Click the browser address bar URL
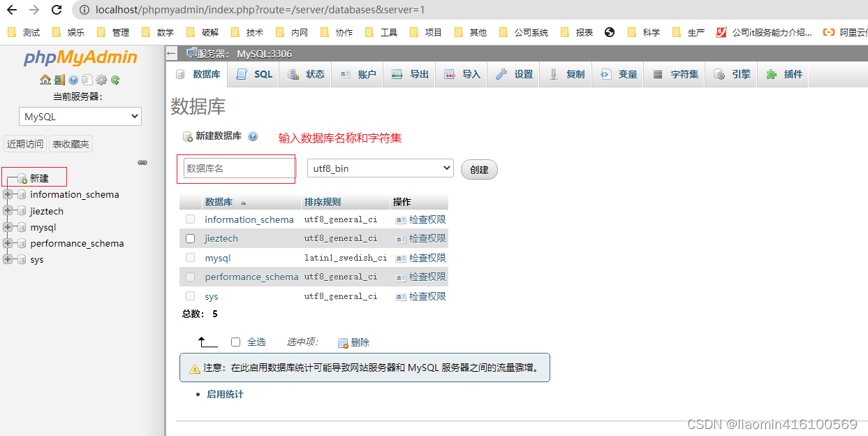868x436 pixels. (x=260, y=10)
